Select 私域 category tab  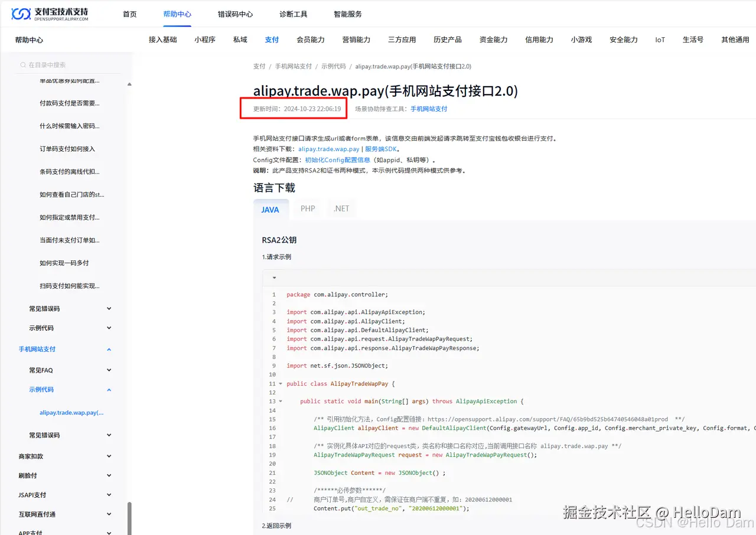[x=240, y=40]
